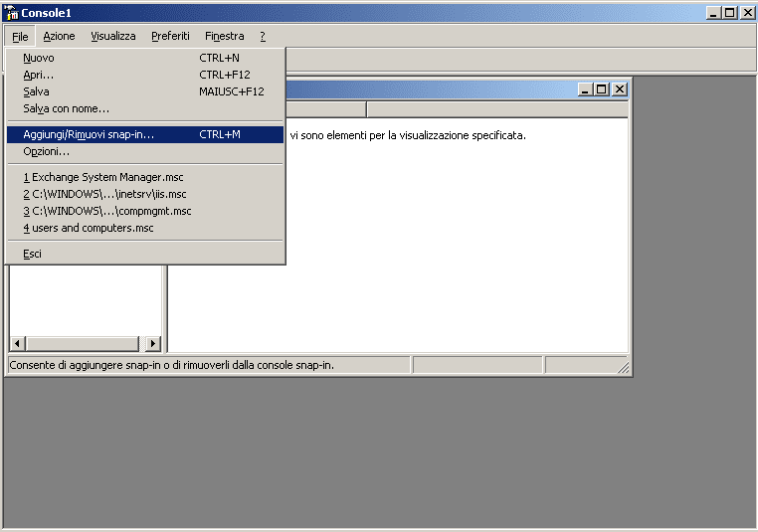The width and height of the screenshot is (758, 532).
Task: Click the text 'vi sono elementi per la visualizzazione specificata.'
Action: click(x=408, y=135)
